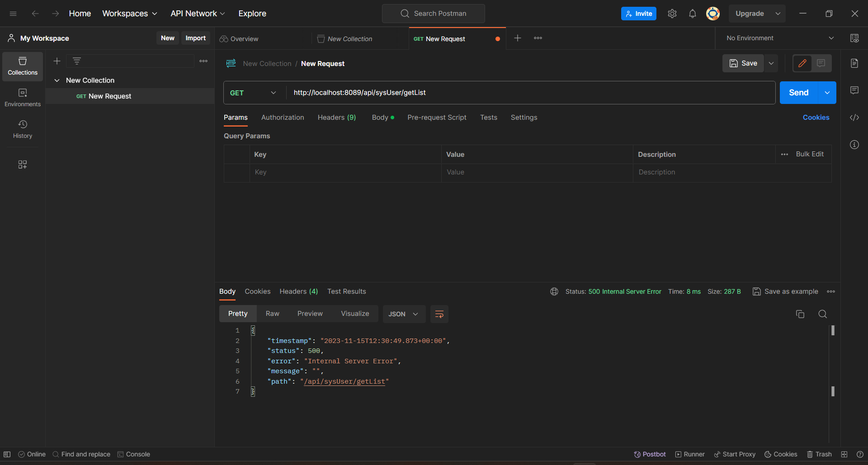Toggle line wrap in the response
Image resolution: width=868 pixels, height=465 pixels.
pos(439,314)
